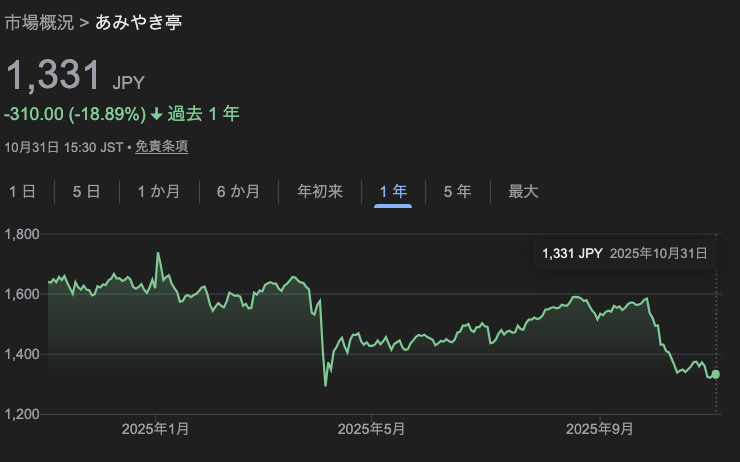Screen dimensions: 740x462
Task: Open the 市場概況 breadcrumb link
Action: [x=39, y=21]
